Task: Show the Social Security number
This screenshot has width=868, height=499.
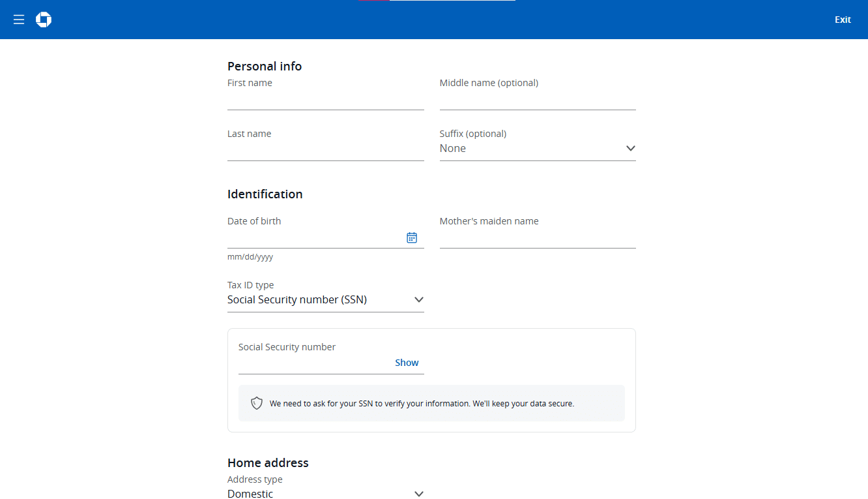Action: [x=407, y=362]
